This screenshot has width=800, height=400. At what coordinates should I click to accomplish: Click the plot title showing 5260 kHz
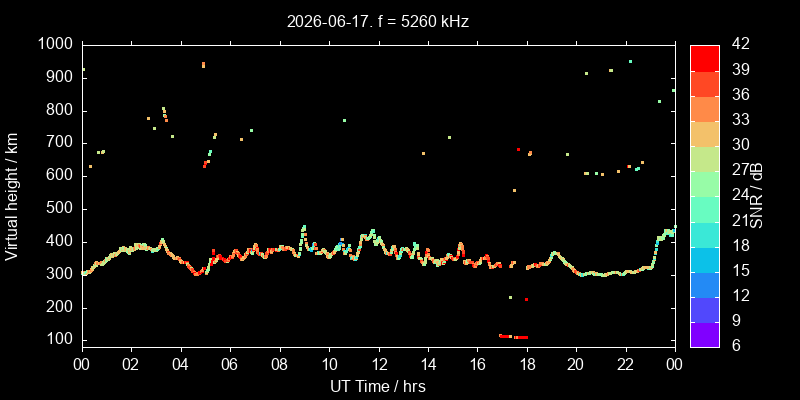tap(378, 21)
